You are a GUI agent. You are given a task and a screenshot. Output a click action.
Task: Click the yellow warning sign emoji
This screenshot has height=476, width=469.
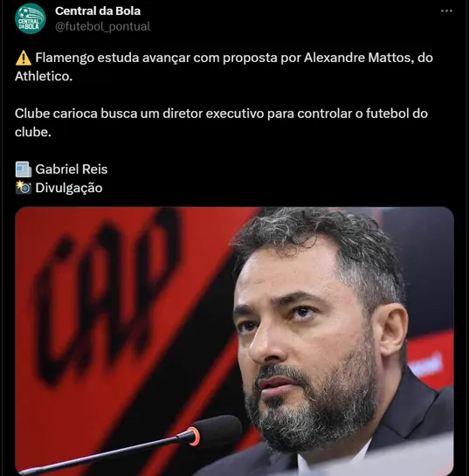point(24,58)
